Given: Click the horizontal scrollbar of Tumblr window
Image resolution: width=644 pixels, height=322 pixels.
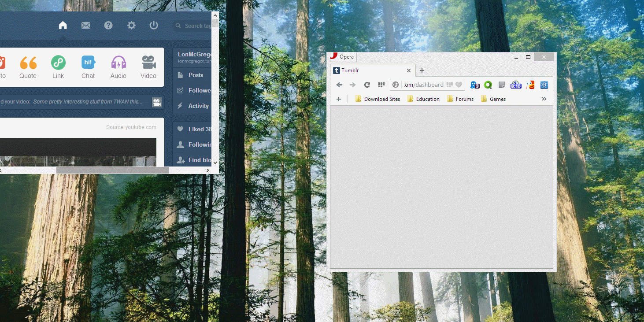Looking at the screenshot, I should pyautogui.click(x=112, y=170).
